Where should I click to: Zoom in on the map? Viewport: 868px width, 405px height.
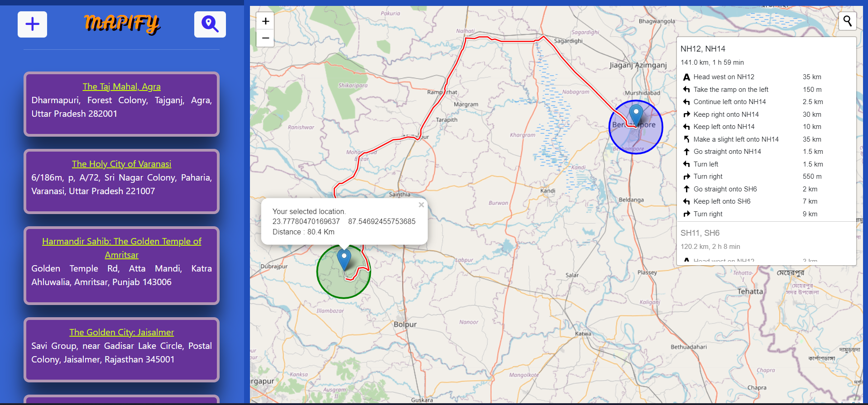click(x=265, y=21)
